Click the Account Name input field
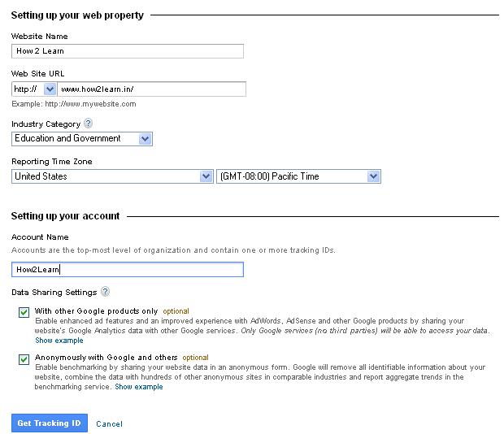 [128, 269]
